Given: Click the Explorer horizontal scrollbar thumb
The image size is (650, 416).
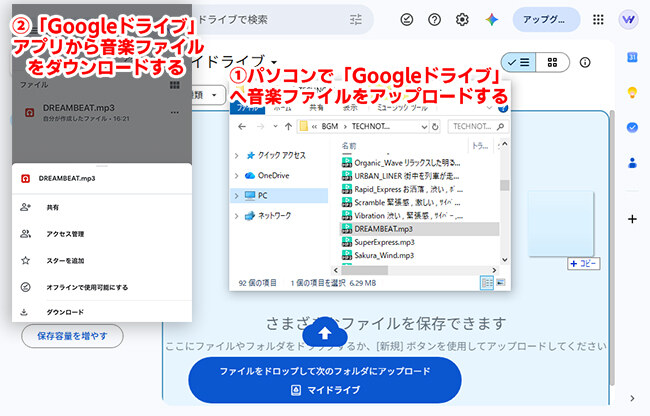Looking at the screenshot, I should point(364,270).
